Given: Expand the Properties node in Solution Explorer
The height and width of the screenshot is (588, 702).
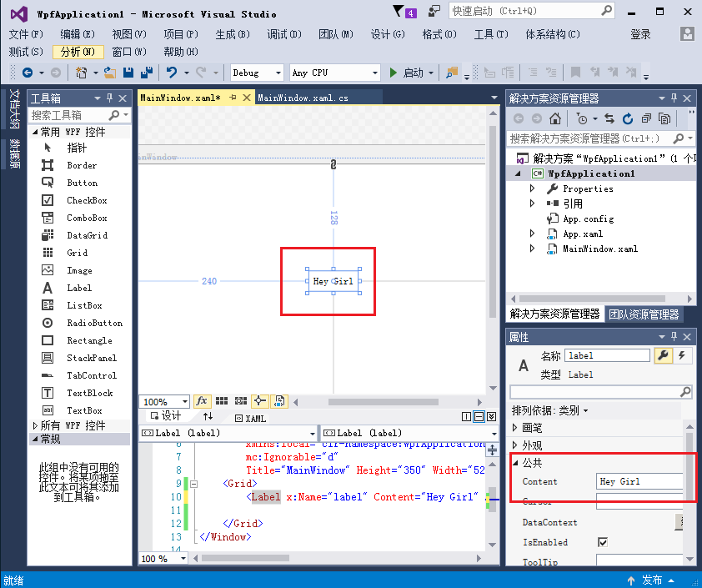Looking at the screenshot, I should [532, 188].
